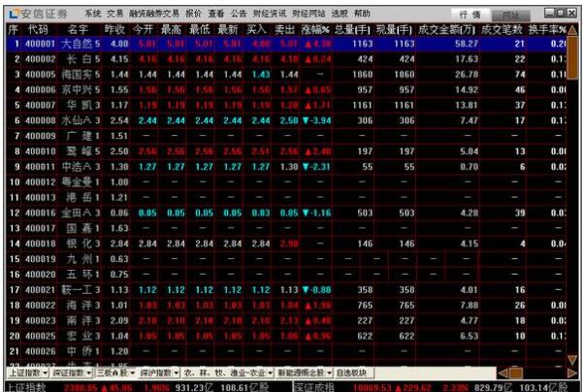Select stock code 400006
Image resolution: width=583 pixels, height=392 pixels.
tap(40, 89)
